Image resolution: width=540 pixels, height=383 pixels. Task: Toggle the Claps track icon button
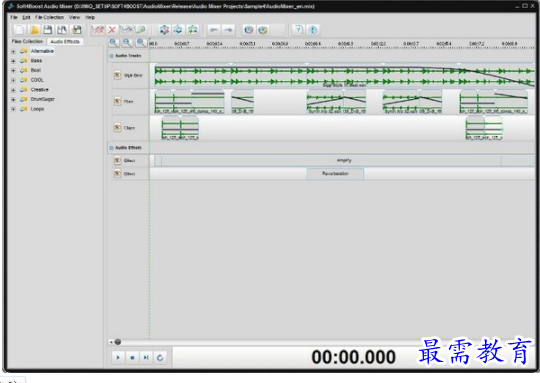[117, 127]
